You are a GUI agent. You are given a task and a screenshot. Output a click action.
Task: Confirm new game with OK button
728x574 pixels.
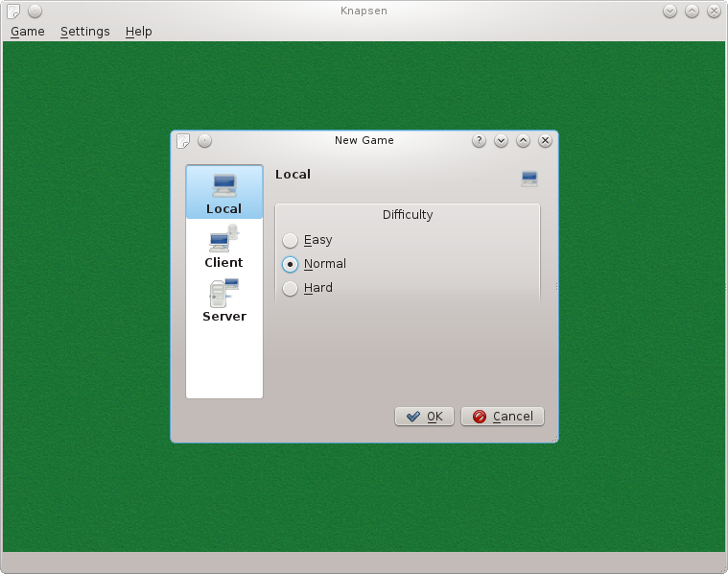(x=424, y=417)
